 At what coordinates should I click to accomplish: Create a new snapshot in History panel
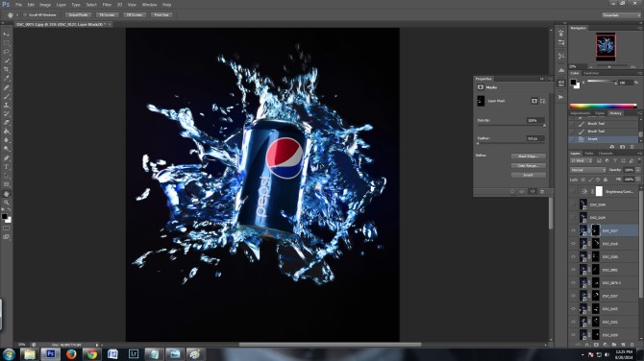point(622,147)
